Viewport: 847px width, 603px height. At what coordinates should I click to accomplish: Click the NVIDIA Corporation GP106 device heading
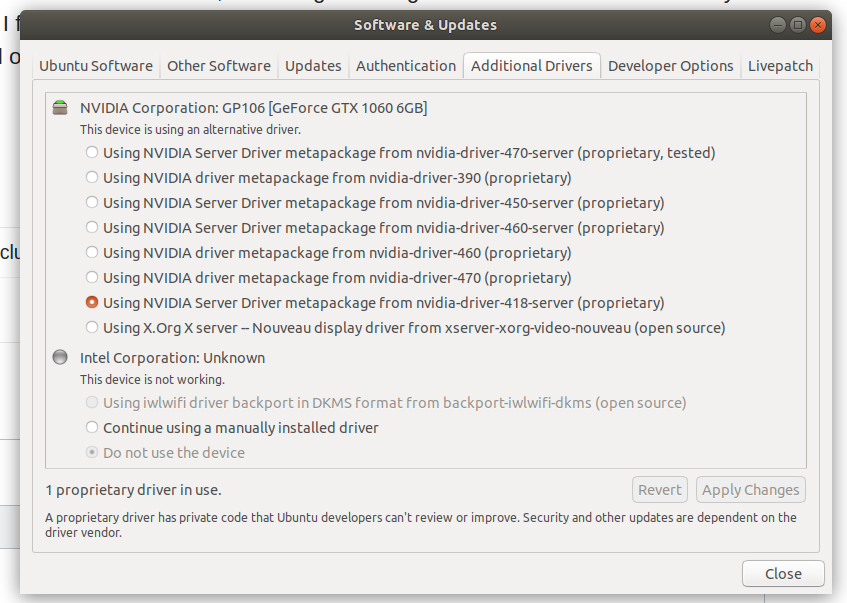(253, 108)
